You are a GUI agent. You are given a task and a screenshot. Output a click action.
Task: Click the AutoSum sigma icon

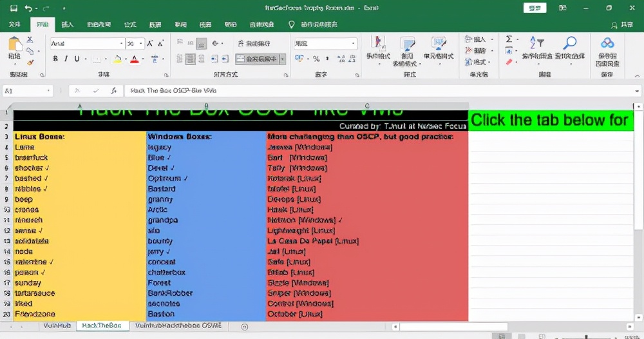[x=509, y=39]
